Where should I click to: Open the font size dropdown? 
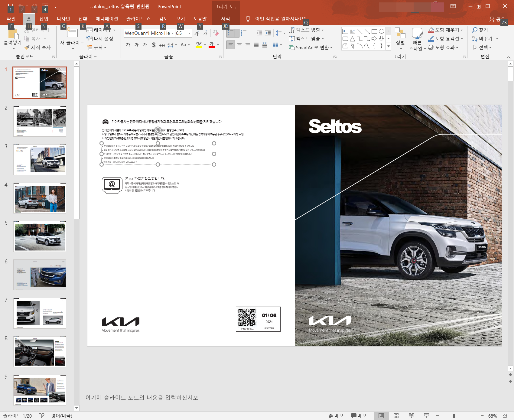click(190, 33)
